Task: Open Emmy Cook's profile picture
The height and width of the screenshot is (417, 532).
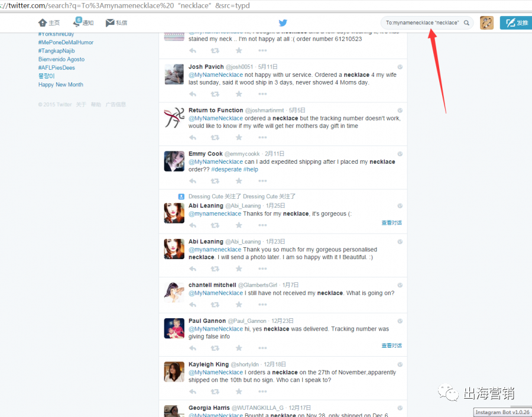Action: pos(174,161)
